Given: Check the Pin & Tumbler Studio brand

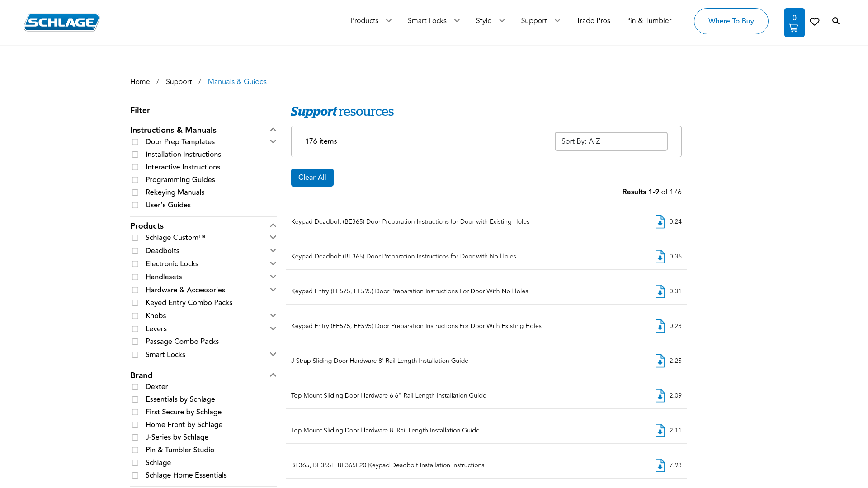Looking at the screenshot, I should pyautogui.click(x=135, y=450).
